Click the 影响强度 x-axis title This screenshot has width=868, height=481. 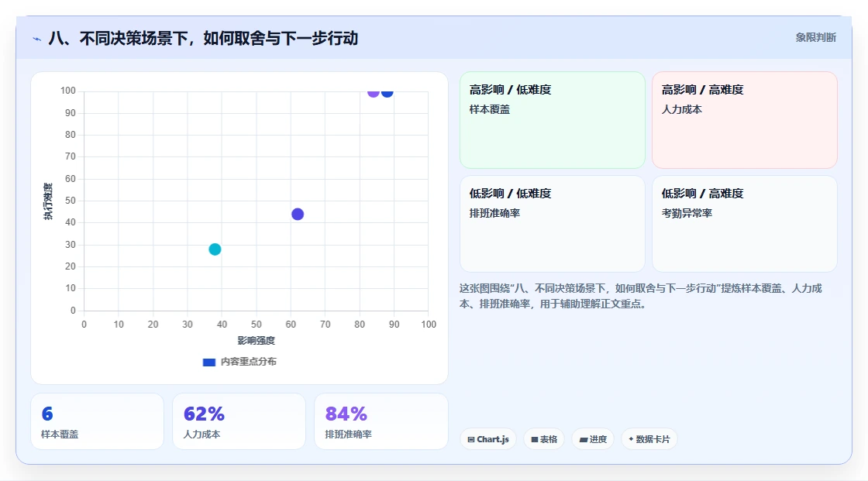point(257,340)
